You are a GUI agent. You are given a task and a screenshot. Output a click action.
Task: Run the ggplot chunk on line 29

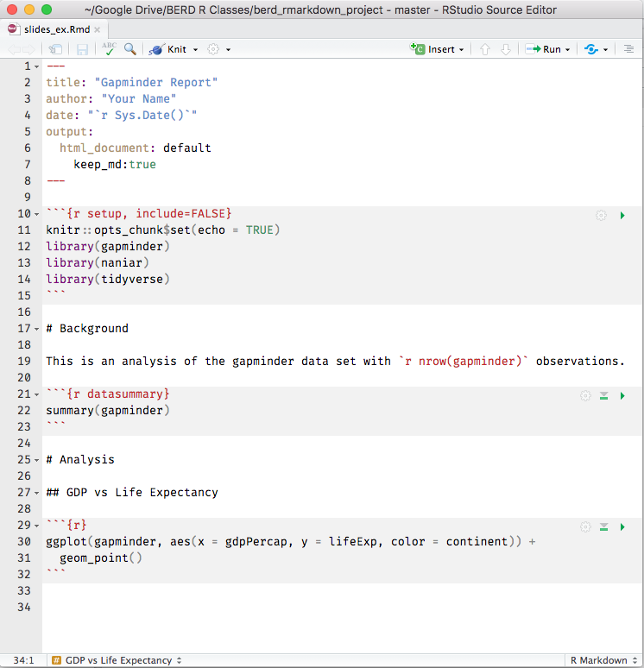[x=622, y=527]
